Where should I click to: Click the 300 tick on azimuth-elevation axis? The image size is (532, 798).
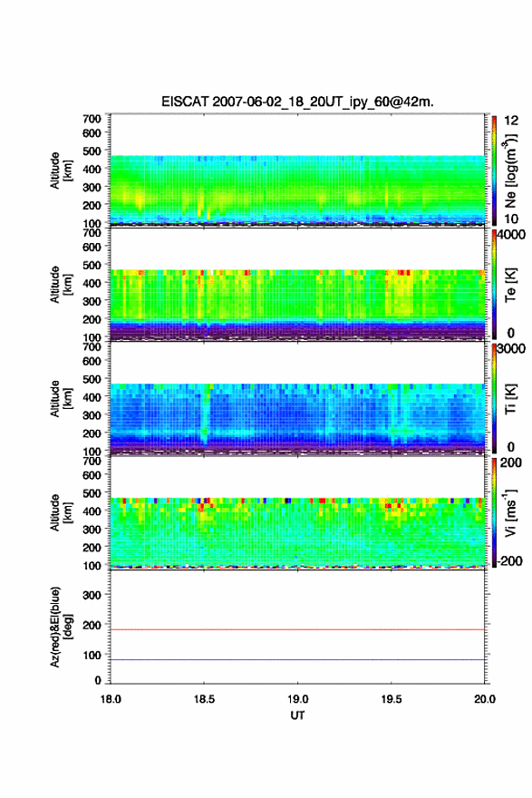click(92, 595)
